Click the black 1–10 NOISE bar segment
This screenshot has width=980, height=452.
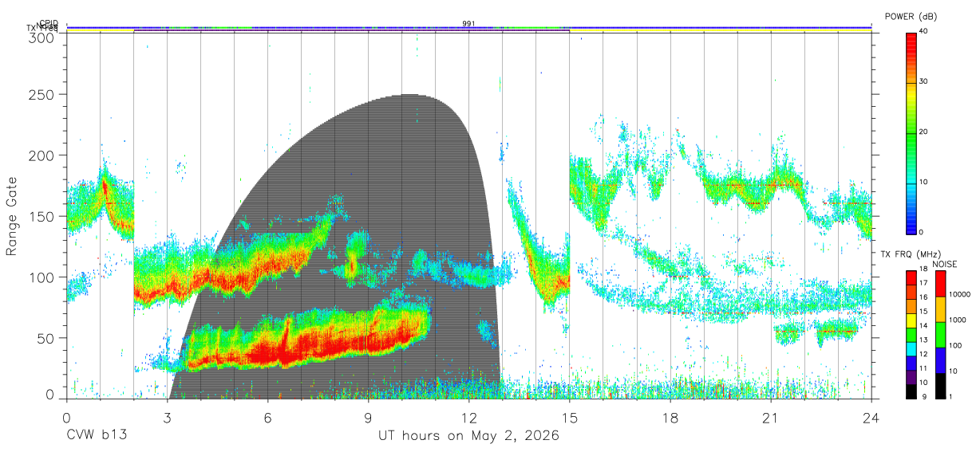940,386
